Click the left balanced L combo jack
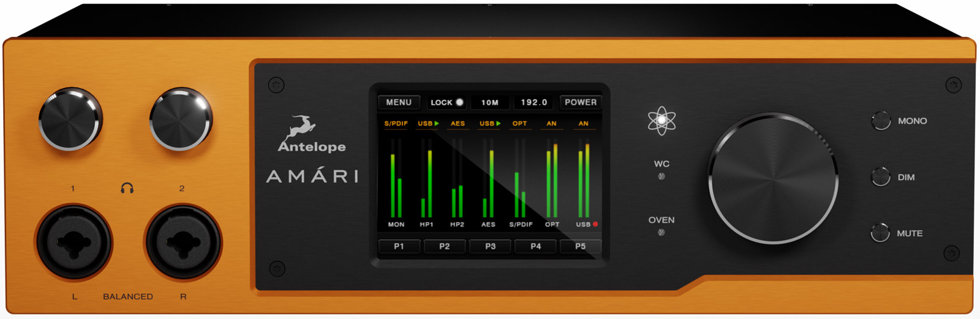Viewport: 980px width, 319px height. tap(74, 242)
